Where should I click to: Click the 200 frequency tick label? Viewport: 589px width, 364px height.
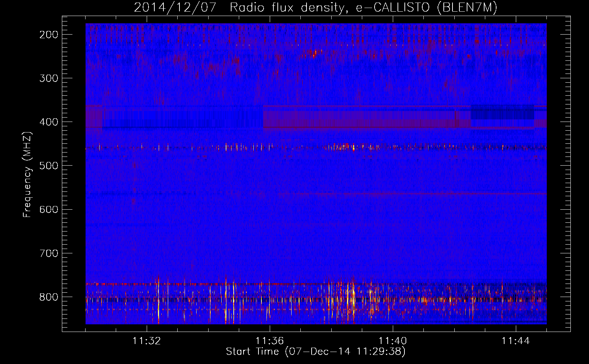pos(48,35)
